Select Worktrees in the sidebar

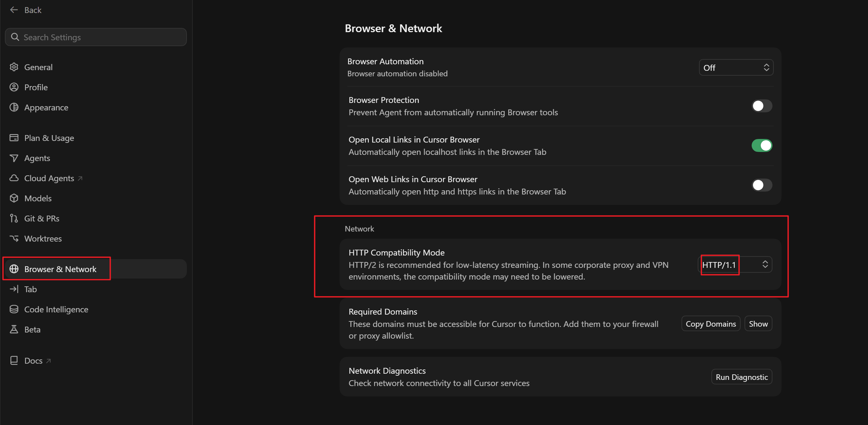[96, 239]
